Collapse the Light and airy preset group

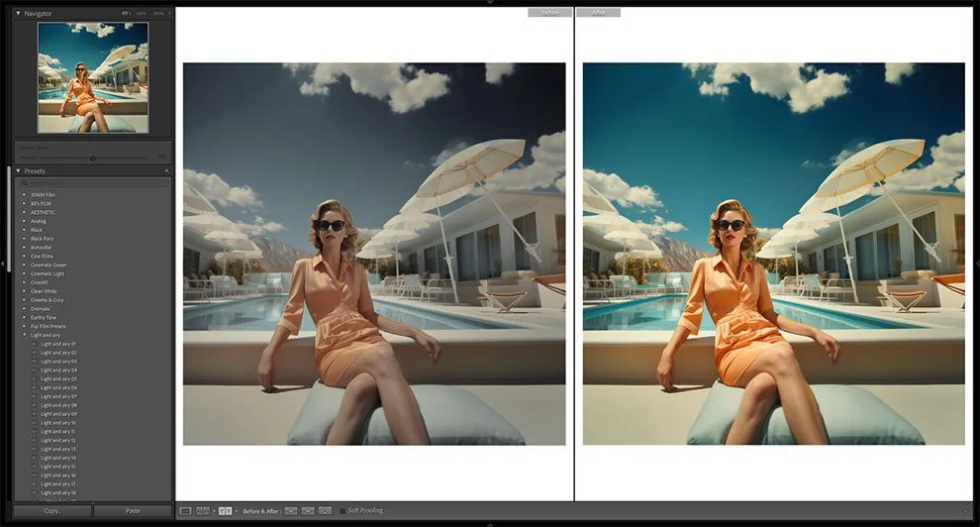(x=25, y=335)
